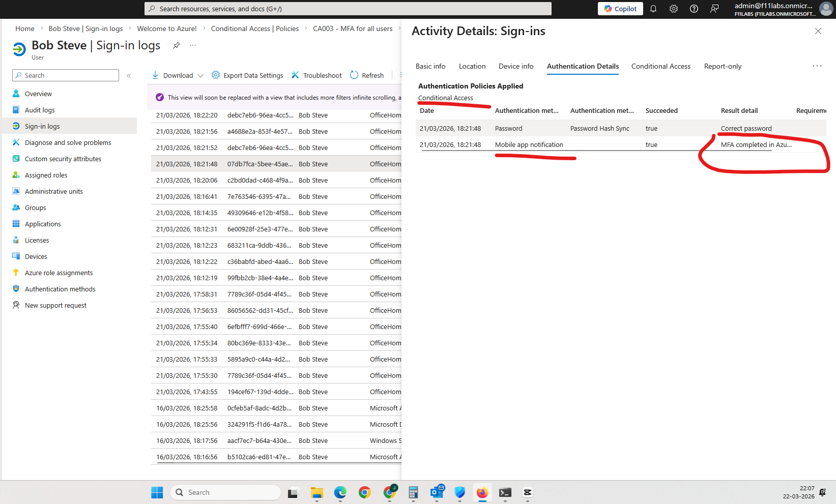Open the notifications bell icon

click(x=653, y=9)
